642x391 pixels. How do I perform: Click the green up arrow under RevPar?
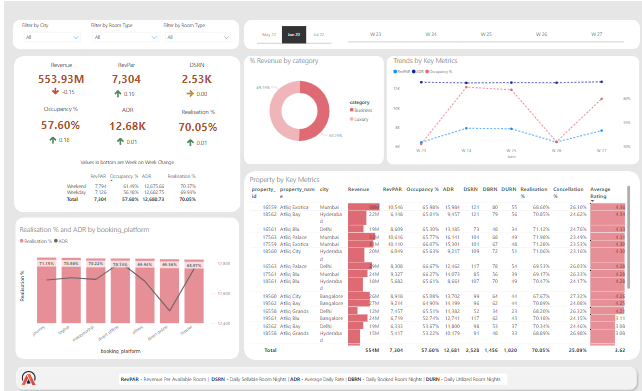118,94
